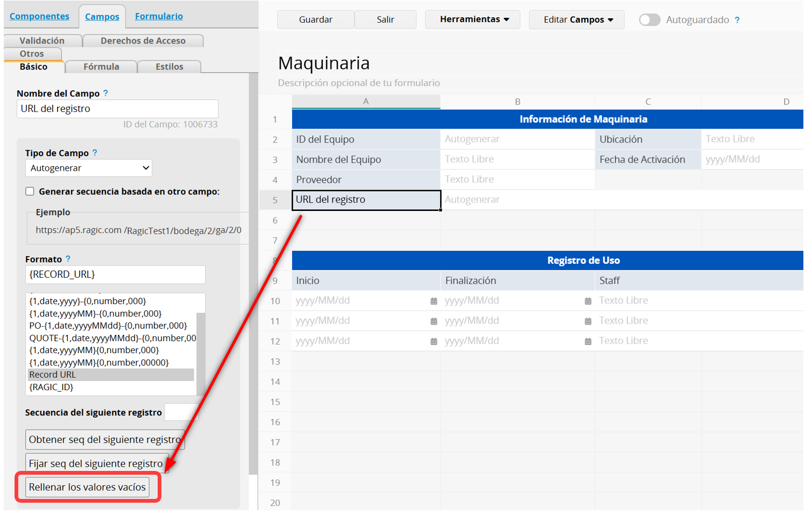
Task: Open calendar icon in row 10 Inicio column
Action: point(434,301)
